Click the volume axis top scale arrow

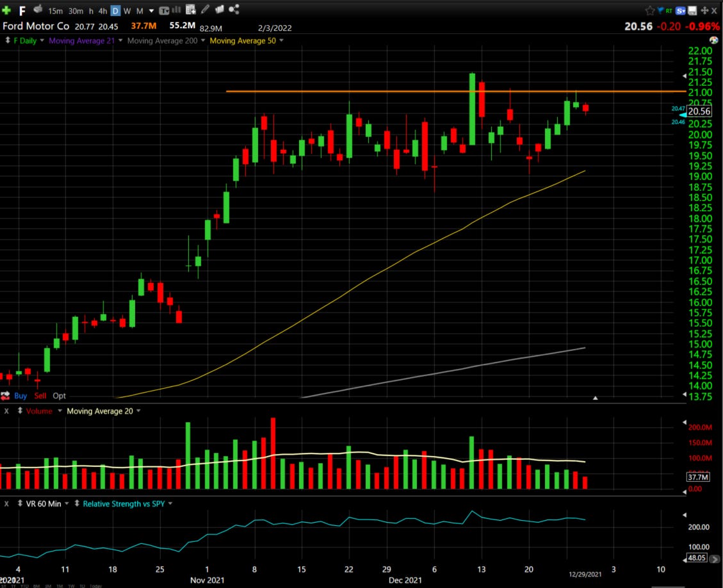685,422
